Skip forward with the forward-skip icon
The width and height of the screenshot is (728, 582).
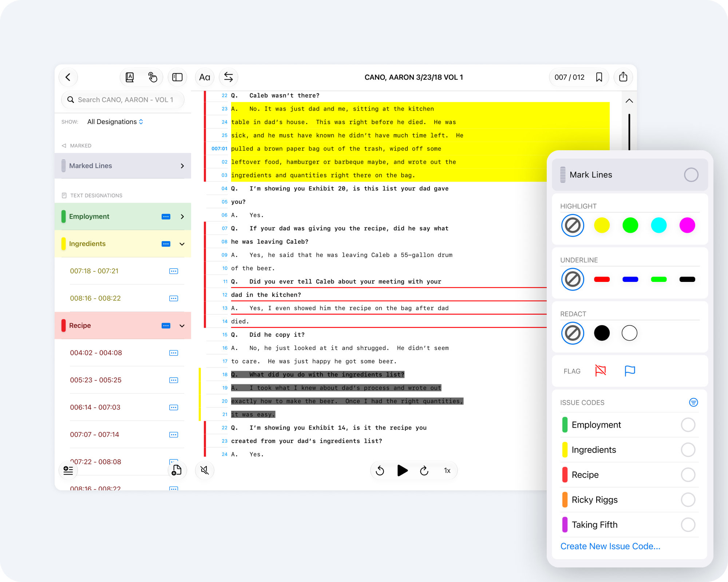424,471
